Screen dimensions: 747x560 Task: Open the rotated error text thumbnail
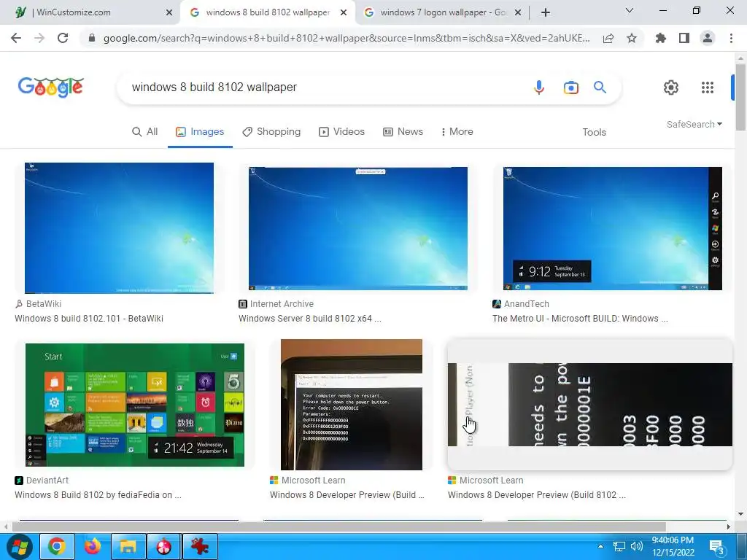[x=589, y=405]
